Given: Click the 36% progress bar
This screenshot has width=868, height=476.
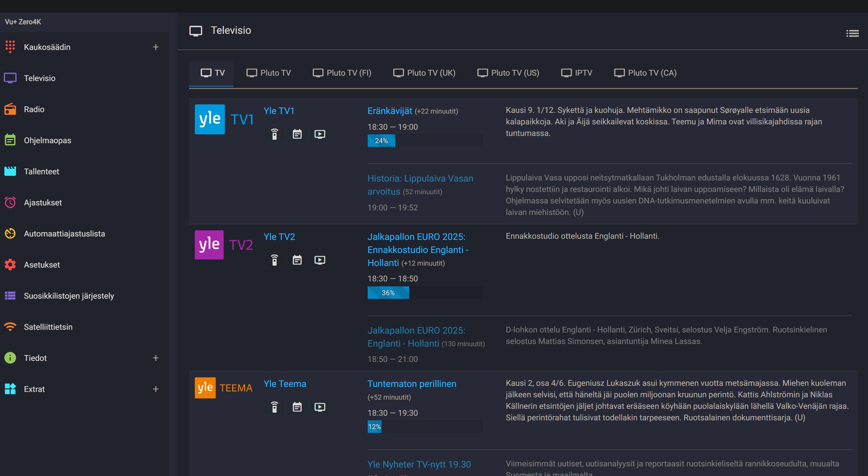Looking at the screenshot, I should pyautogui.click(x=388, y=293).
